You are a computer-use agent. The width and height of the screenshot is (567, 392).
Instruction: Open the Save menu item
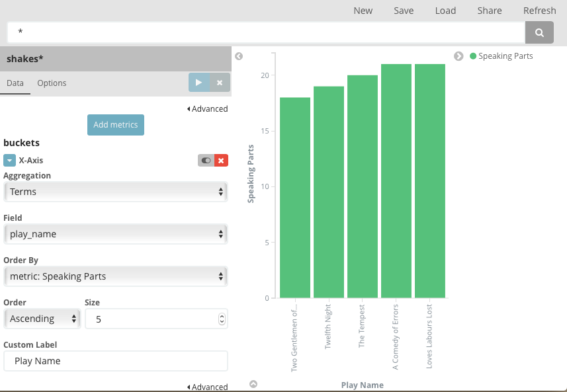click(x=404, y=11)
